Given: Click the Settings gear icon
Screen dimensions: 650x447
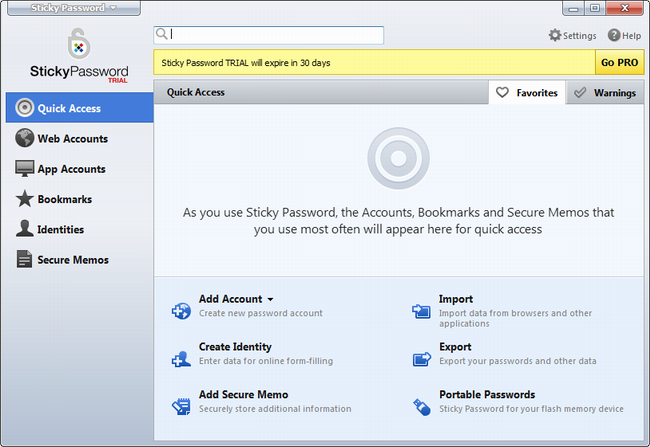Looking at the screenshot, I should pyautogui.click(x=555, y=35).
